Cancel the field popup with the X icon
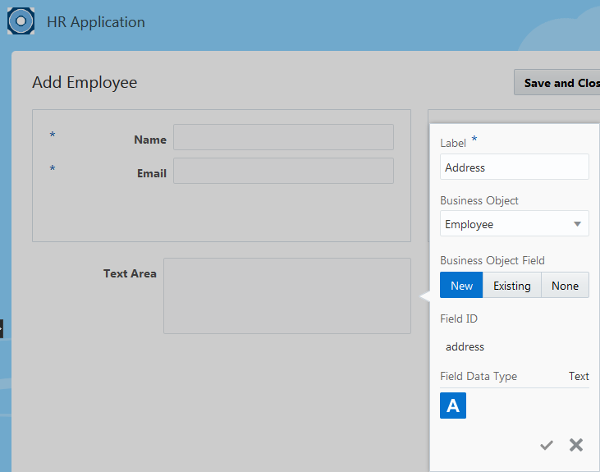Image resolution: width=600 pixels, height=472 pixels. 576,445
